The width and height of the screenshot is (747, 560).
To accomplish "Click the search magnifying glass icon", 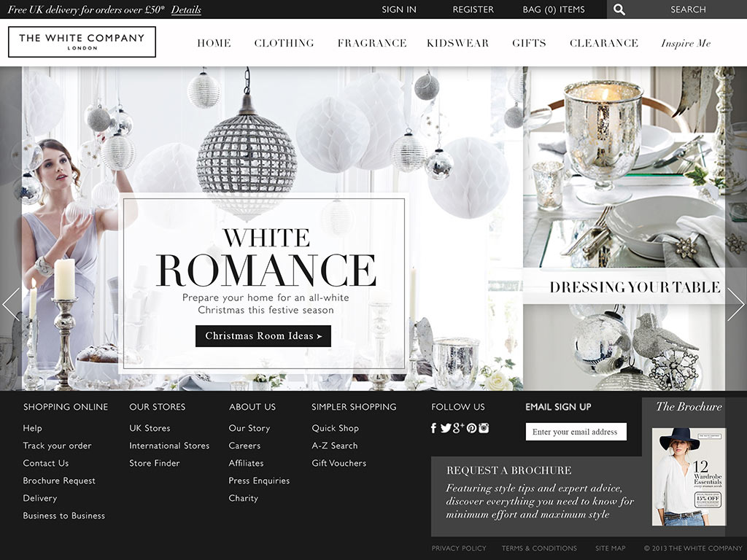I will (x=619, y=9).
